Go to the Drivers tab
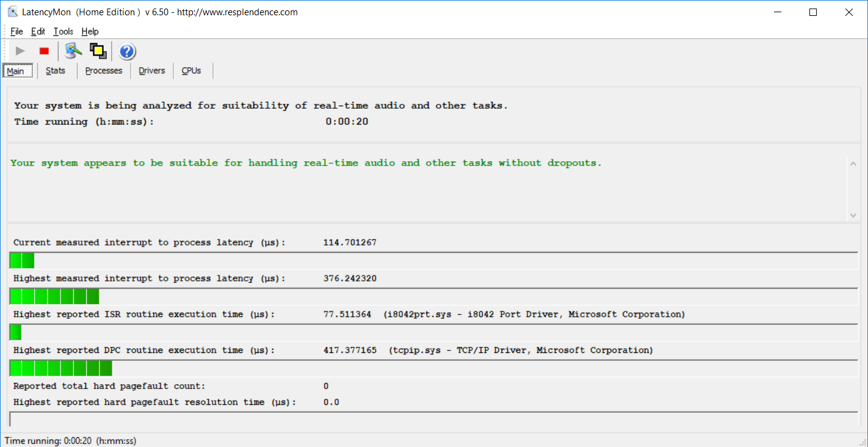Screen dimensions: 868x447 point(152,71)
